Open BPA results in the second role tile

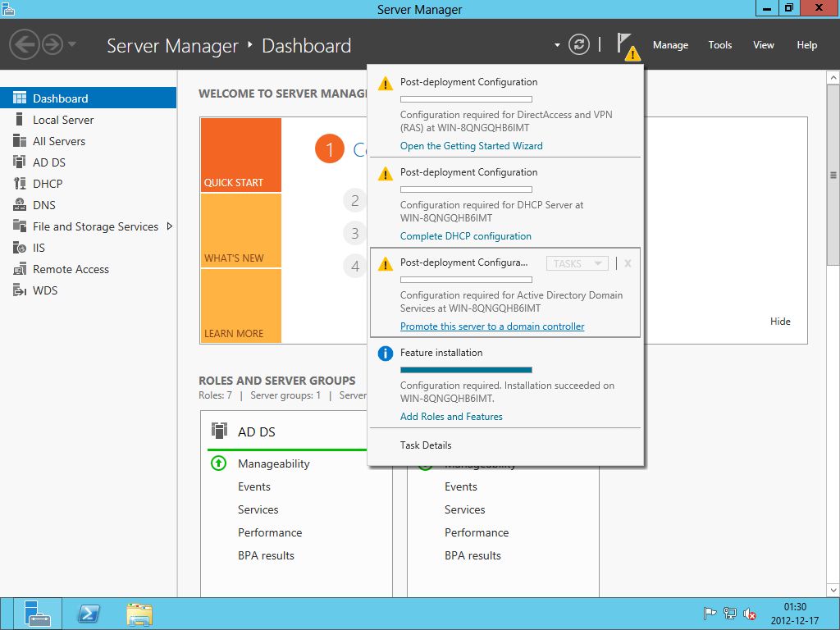tap(472, 555)
